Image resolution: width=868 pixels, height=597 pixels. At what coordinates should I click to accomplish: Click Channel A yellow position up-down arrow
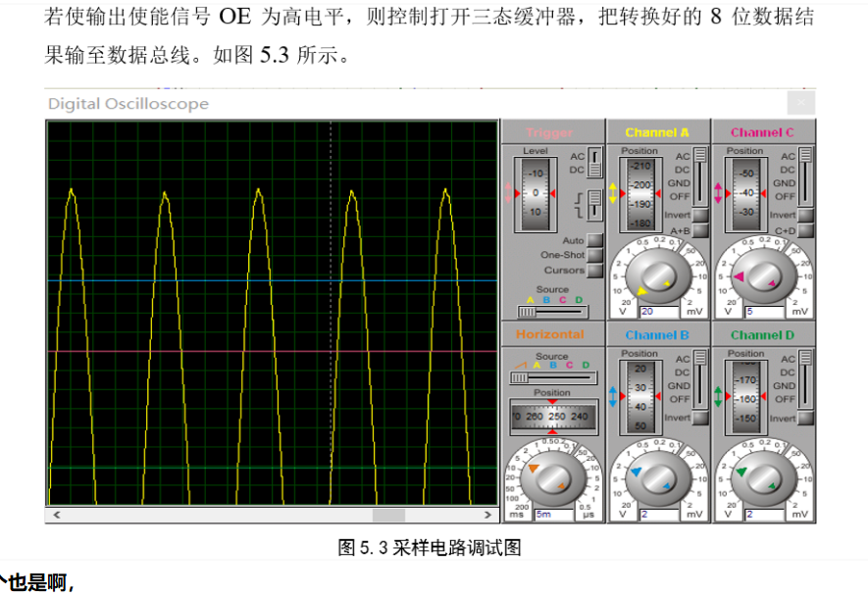(613, 193)
